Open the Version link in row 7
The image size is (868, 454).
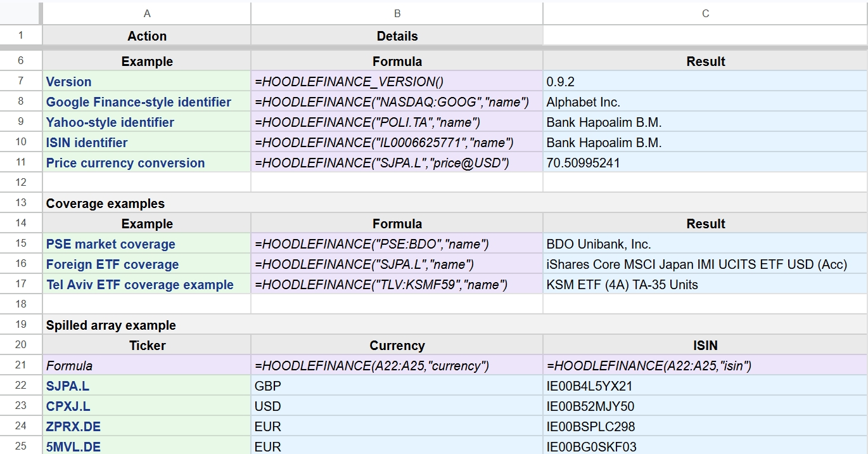[x=68, y=81]
